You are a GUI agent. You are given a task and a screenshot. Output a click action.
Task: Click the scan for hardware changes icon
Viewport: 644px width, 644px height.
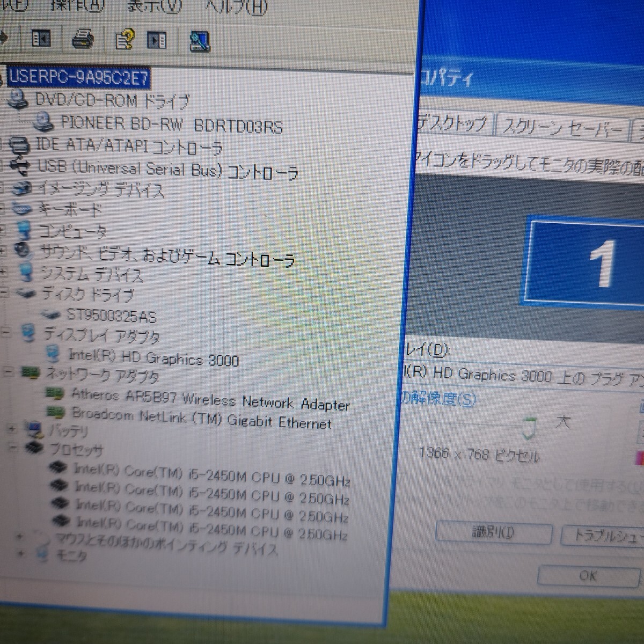pyautogui.click(x=200, y=41)
